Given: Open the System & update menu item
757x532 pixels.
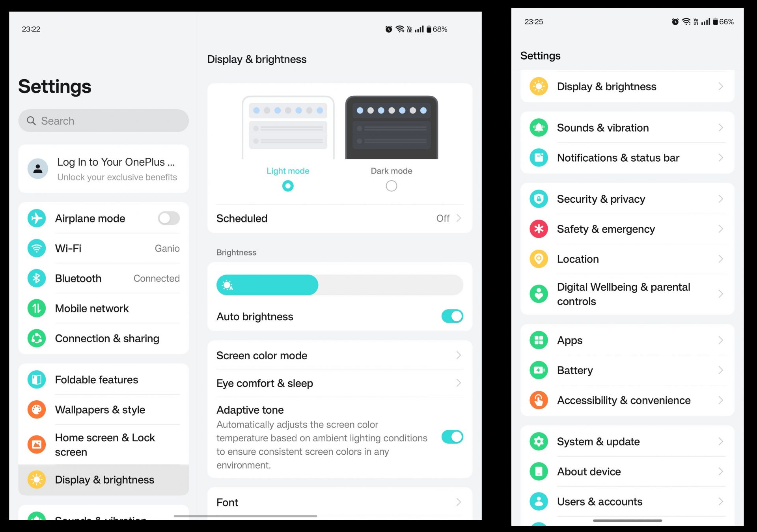Looking at the screenshot, I should (x=626, y=442).
